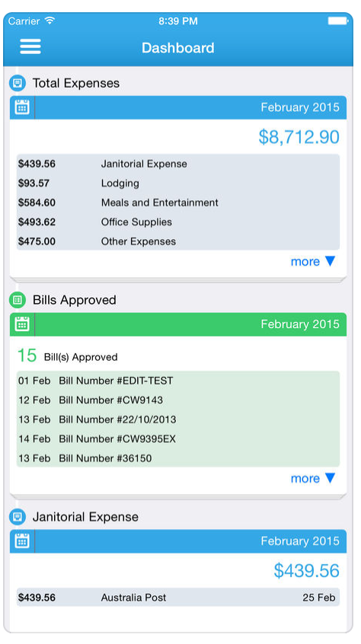This screenshot has width=361, height=644.
Task: Expand more under Total Expenses list
Action: click(313, 262)
